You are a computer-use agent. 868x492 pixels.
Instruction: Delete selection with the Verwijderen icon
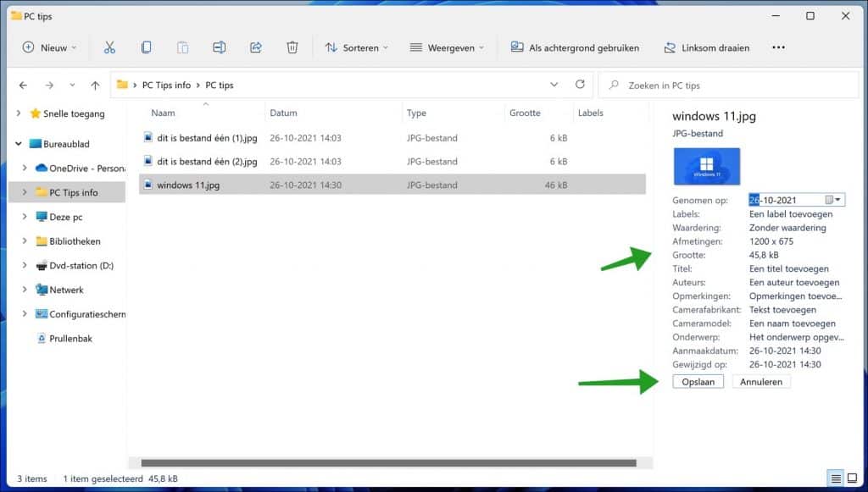tap(292, 47)
